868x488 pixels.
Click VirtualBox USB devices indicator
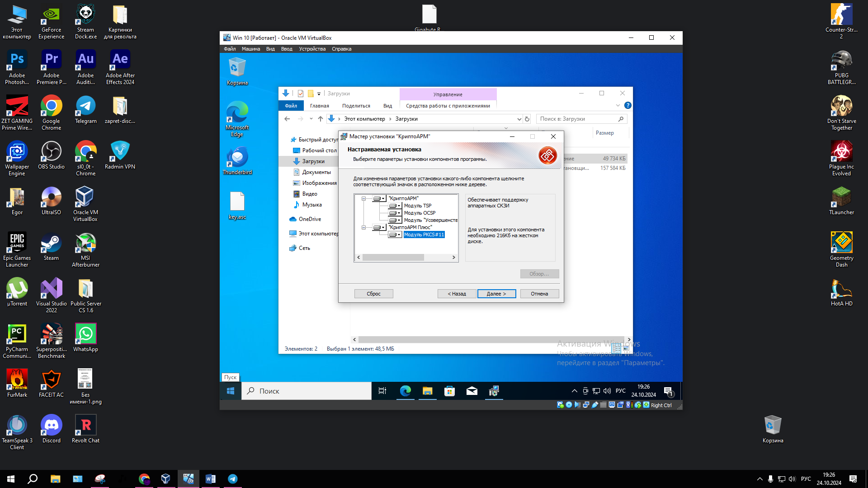coord(595,405)
